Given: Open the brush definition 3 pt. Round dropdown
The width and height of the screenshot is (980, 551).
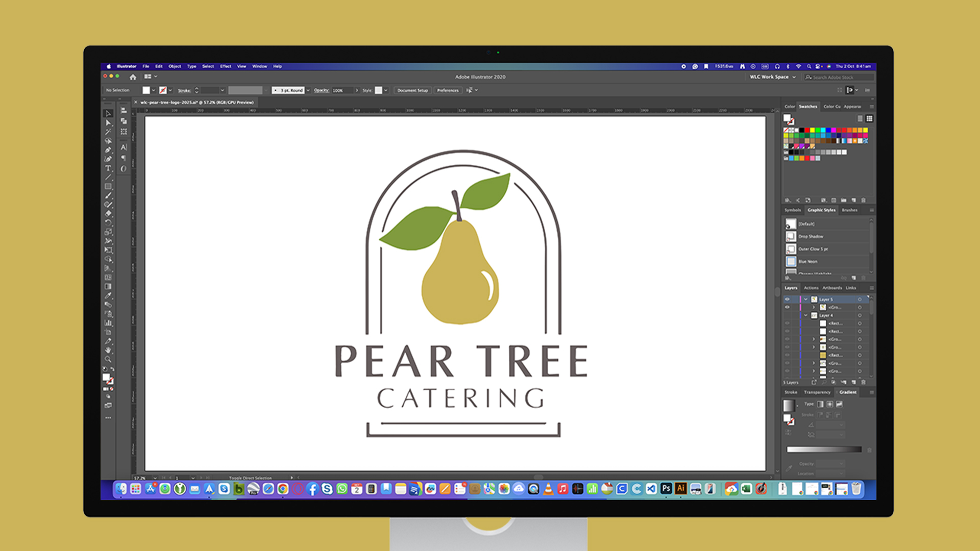Looking at the screenshot, I should click(308, 90).
